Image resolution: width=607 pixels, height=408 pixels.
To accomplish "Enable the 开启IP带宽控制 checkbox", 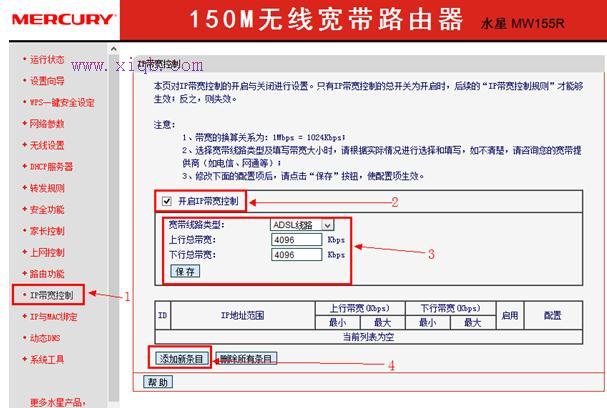I will 167,202.
